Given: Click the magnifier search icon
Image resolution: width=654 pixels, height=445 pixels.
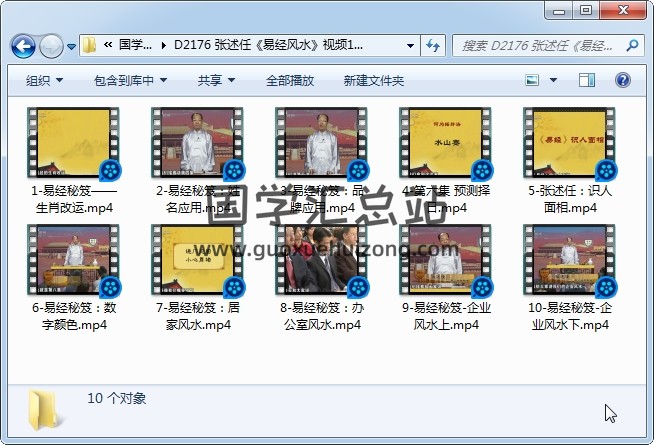Looking at the screenshot, I should [x=632, y=45].
